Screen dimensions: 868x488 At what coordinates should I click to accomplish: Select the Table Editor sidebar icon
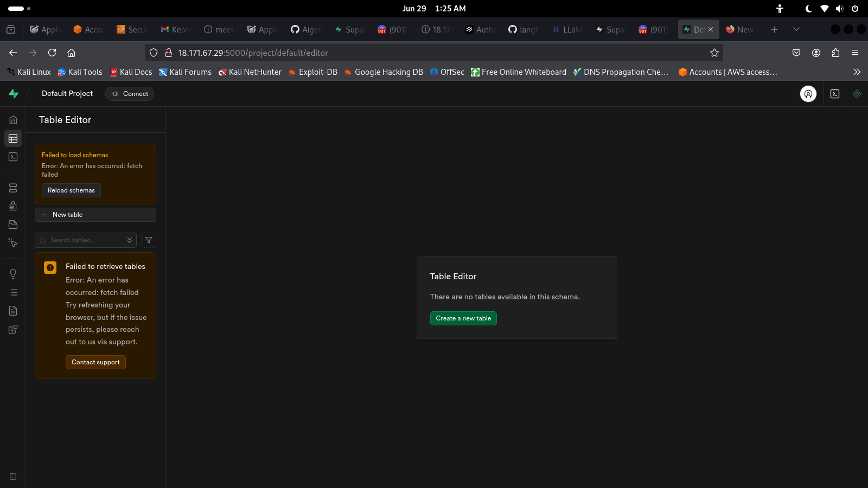tap(13, 138)
